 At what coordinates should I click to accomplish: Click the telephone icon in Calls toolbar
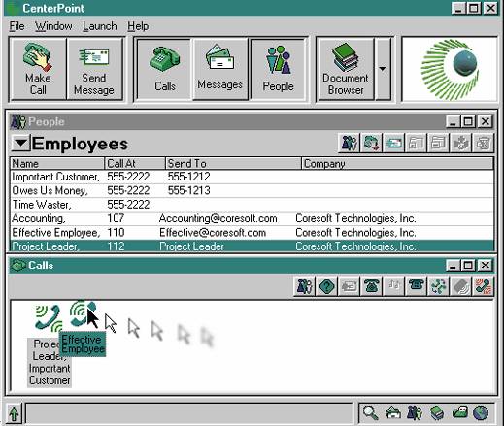click(x=371, y=286)
